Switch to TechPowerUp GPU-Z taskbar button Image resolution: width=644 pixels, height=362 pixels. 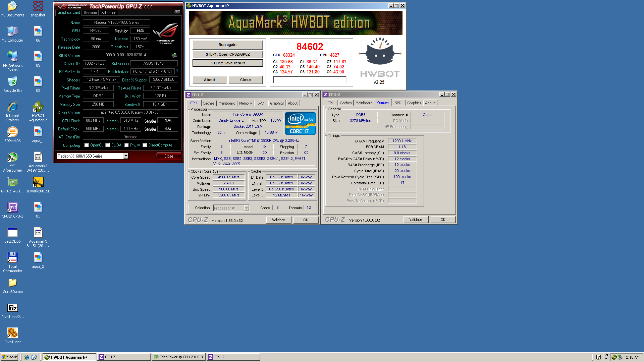178,357
